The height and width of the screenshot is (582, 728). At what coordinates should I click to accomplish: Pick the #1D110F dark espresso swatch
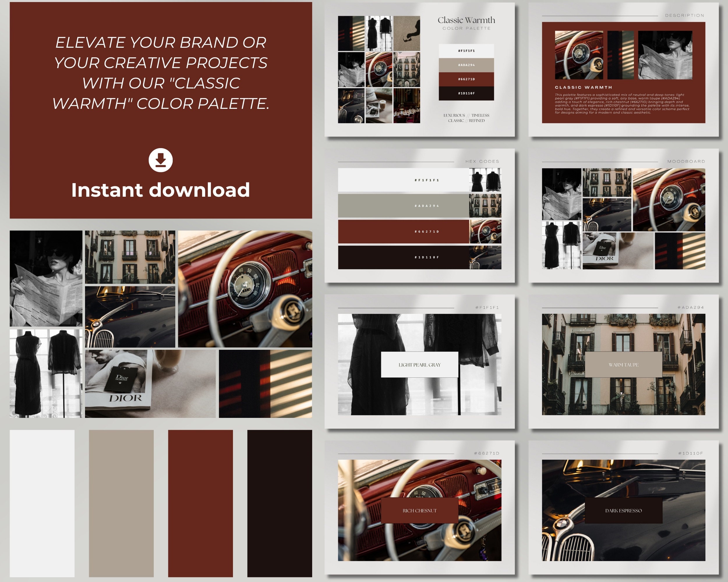(x=427, y=257)
